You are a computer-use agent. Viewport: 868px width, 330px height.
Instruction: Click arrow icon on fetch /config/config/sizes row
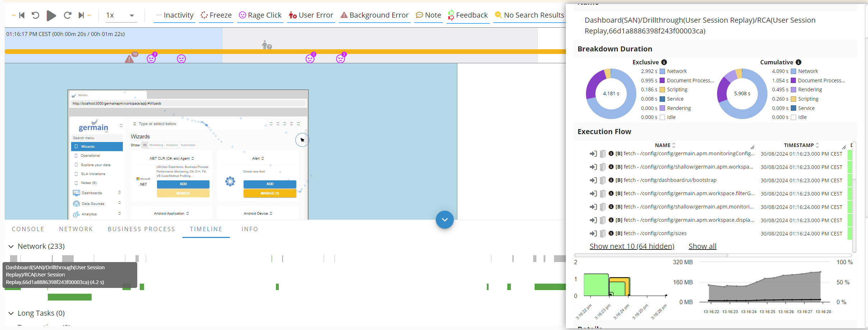click(x=593, y=233)
